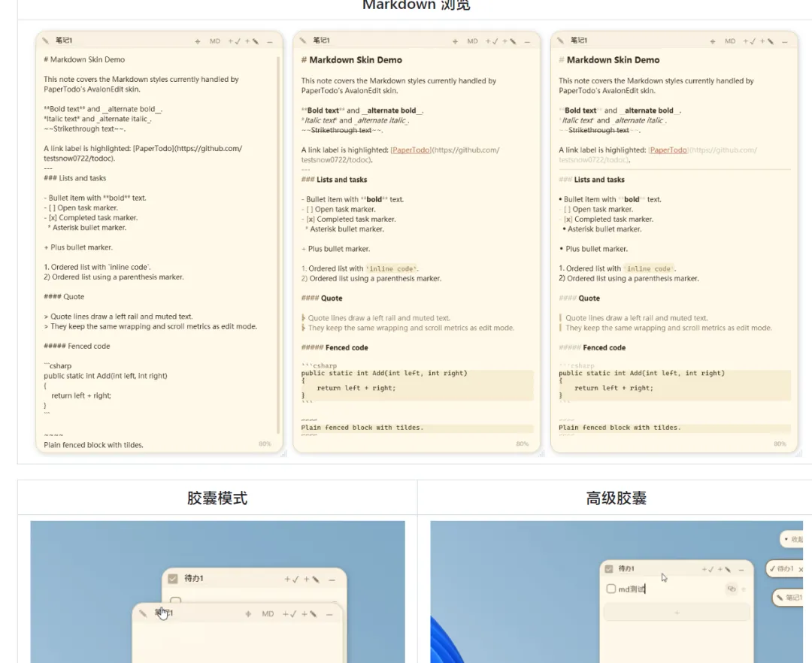Click 'Quote' heading in third rendered note
Viewport: 812px width, 663px height.
pyautogui.click(x=589, y=298)
